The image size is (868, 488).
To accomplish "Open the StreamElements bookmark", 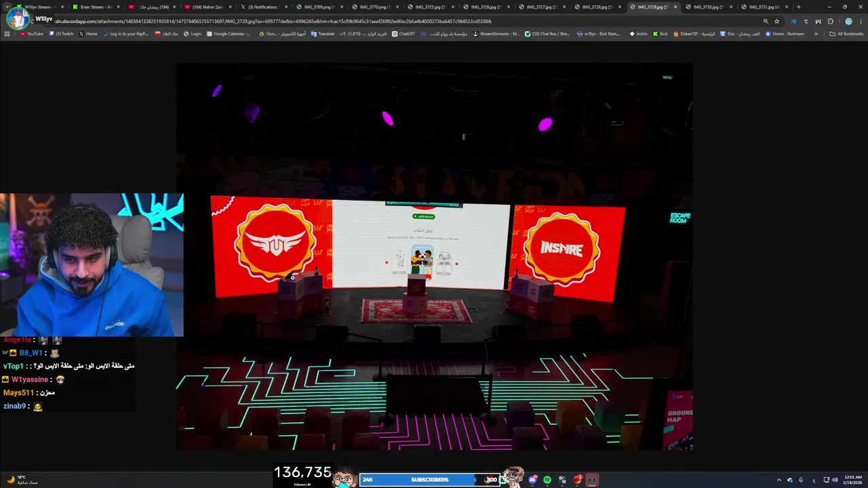I will pyautogui.click(x=496, y=34).
